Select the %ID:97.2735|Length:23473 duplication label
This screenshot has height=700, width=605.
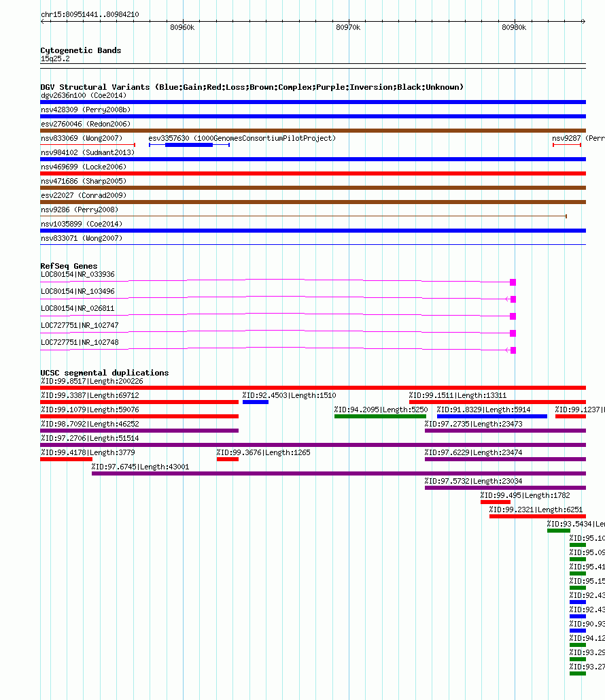[x=473, y=424]
